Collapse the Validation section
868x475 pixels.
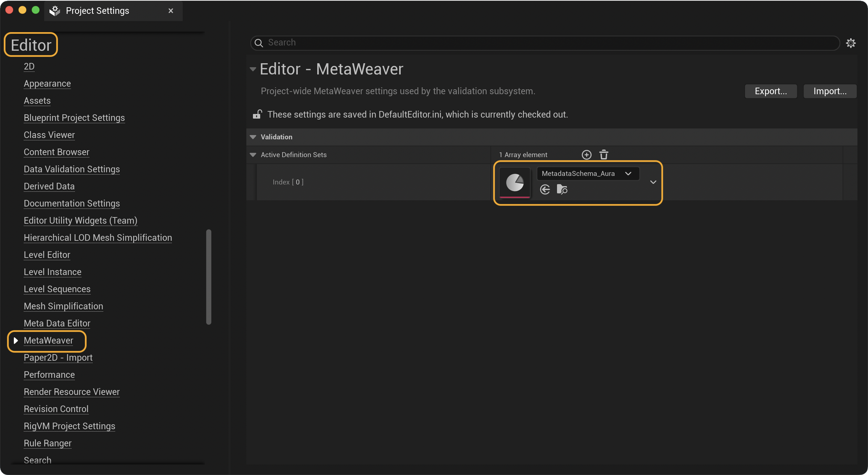pos(253,137)
